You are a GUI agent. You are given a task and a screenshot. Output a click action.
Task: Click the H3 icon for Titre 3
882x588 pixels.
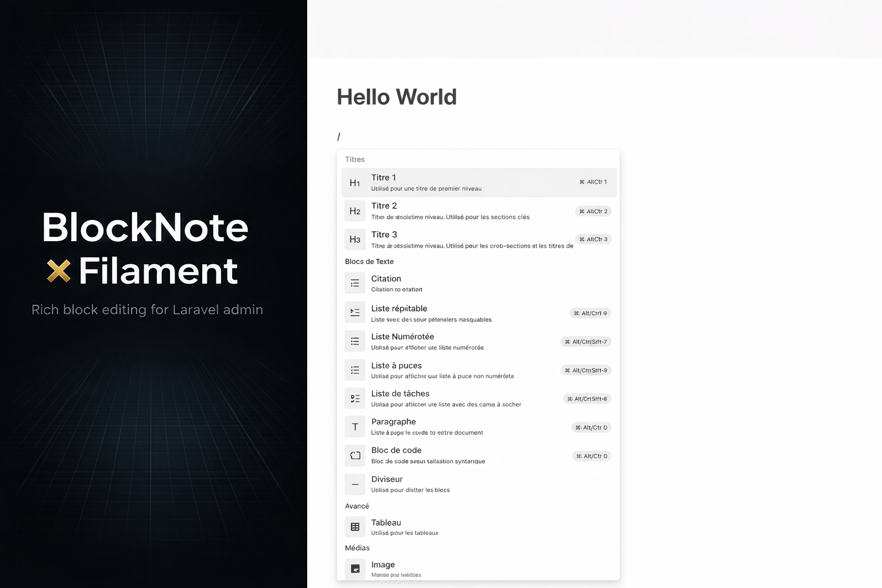click(x=355, y=239)
